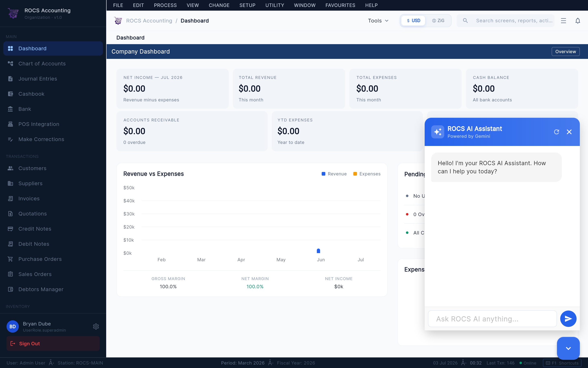This screenshot has height=368, width=588.
Task: Open the WINDOW menu
Action: point(305,5)
